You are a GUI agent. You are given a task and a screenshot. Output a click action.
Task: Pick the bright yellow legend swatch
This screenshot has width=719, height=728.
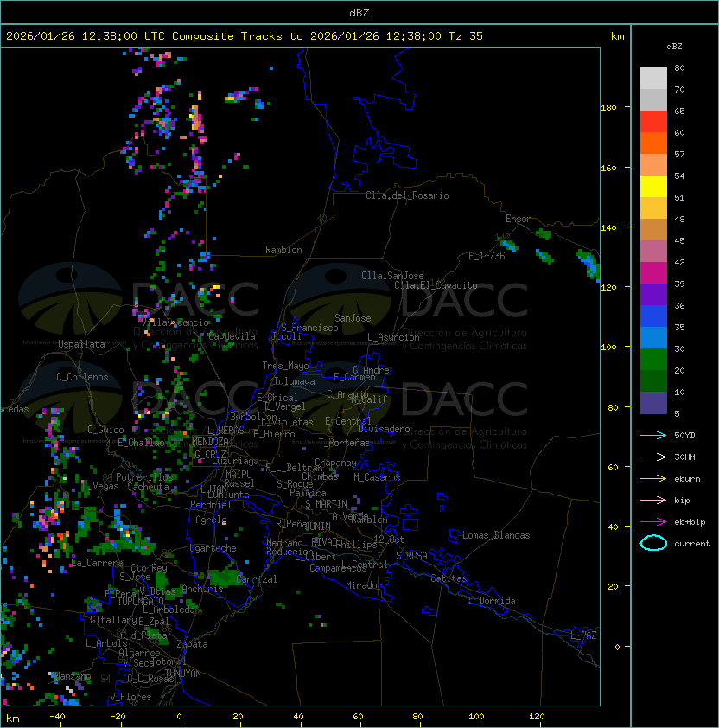click(x=653, y=187)
